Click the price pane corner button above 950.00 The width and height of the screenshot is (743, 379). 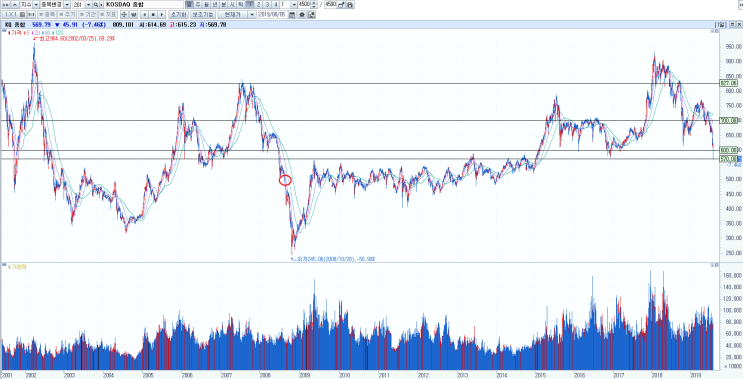(x=714, y=31)
